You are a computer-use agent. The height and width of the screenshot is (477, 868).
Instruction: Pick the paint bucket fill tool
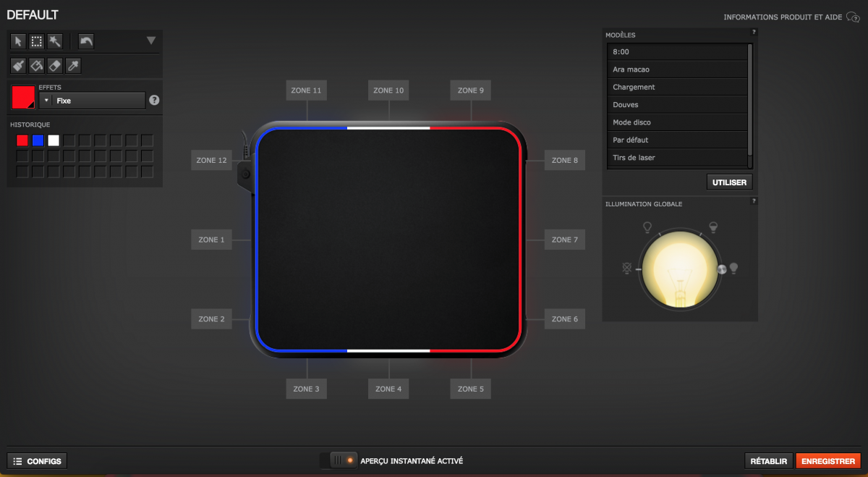click(x=37, y=66)
